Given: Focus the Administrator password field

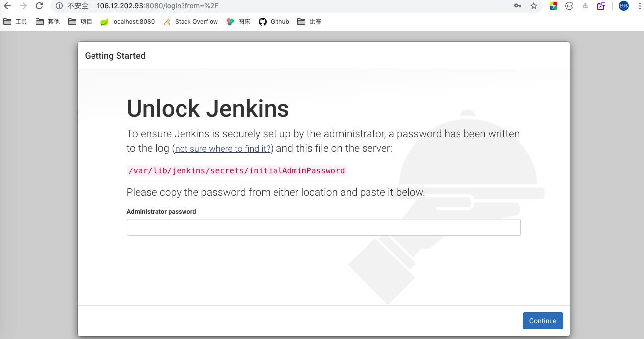Looking at the screenshot, I should tap(323, 227).
